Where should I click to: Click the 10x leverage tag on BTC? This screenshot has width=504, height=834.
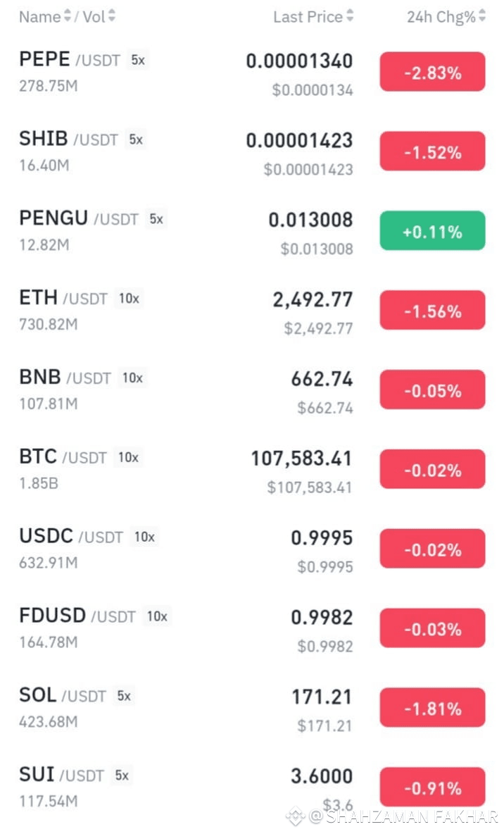tap(128, 457)
